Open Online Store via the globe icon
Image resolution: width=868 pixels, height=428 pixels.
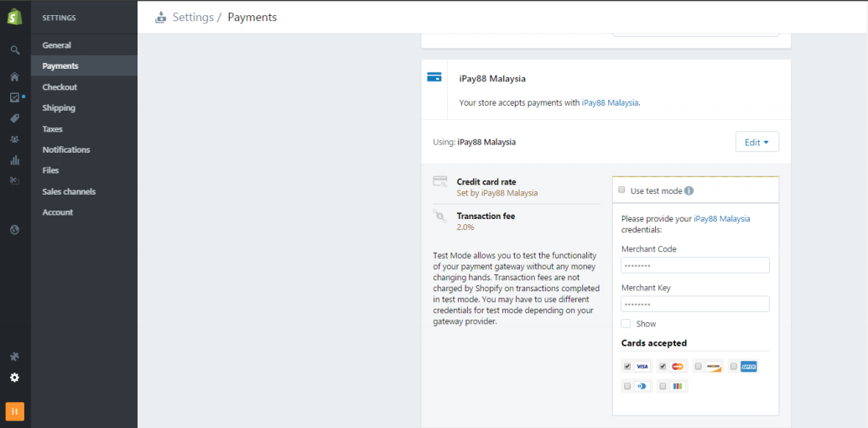pos(15,229)
